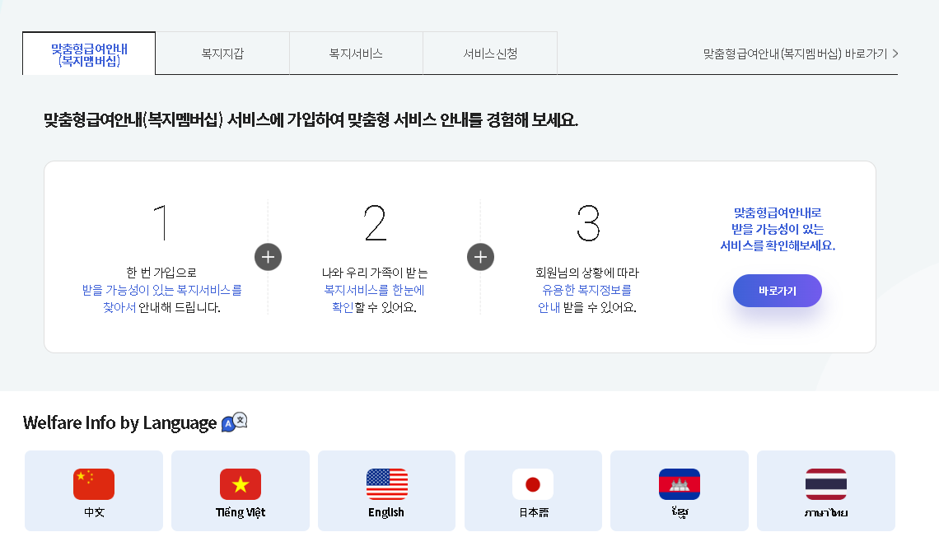Select the ภาษาไทย Thai flag icon

(825, 484)
